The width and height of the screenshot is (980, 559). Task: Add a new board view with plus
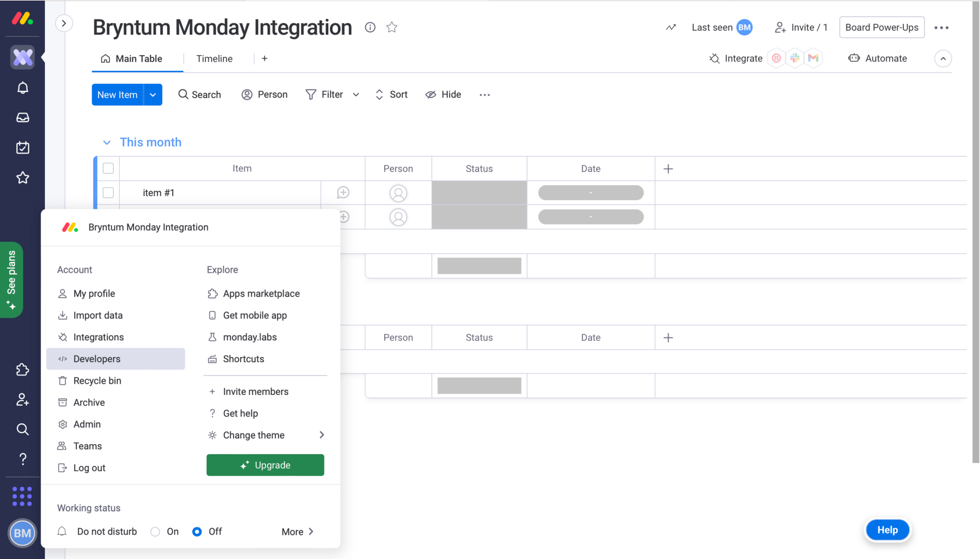pyautogui.click(x=265, y=58)
